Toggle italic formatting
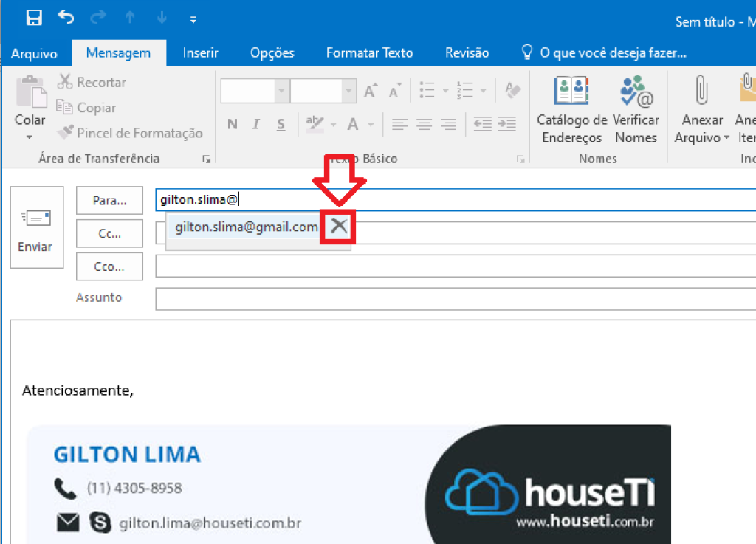Screen dimensions: 756x544 click(256, 124)
